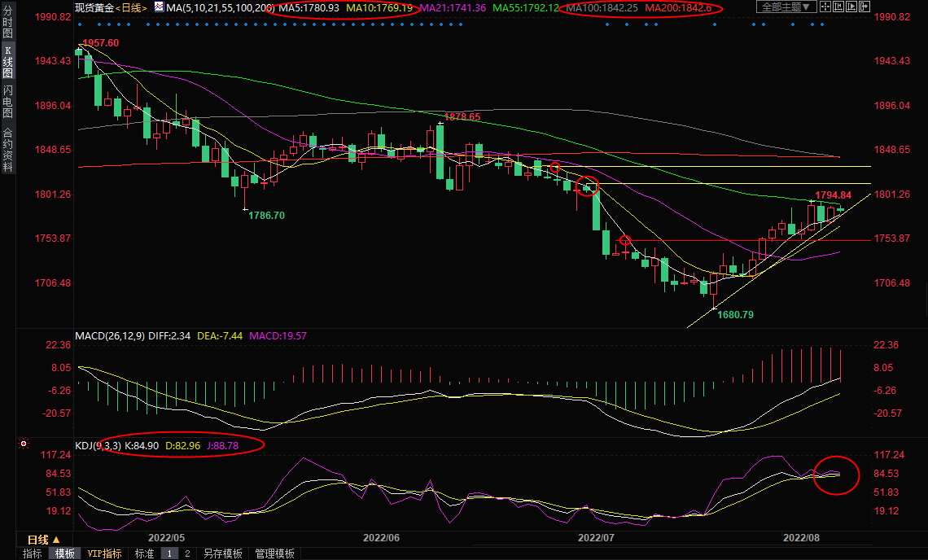The image size is (928, 560).
Task: Click the blue info dot above 1957.60 candle
Action: (x=79, y=24)
